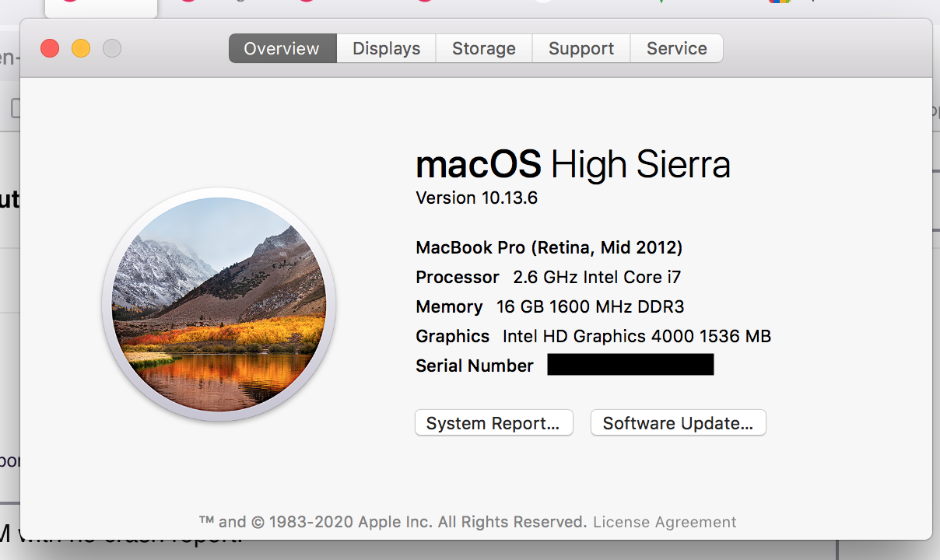Open the Storage tab

click(x=483, y=48)
